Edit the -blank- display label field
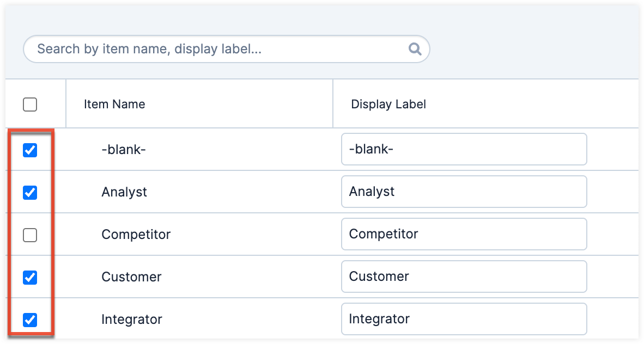 [x=464, y=149]
